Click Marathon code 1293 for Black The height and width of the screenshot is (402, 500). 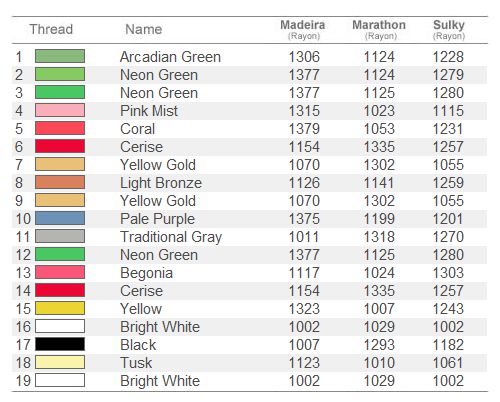coord(379,345)
